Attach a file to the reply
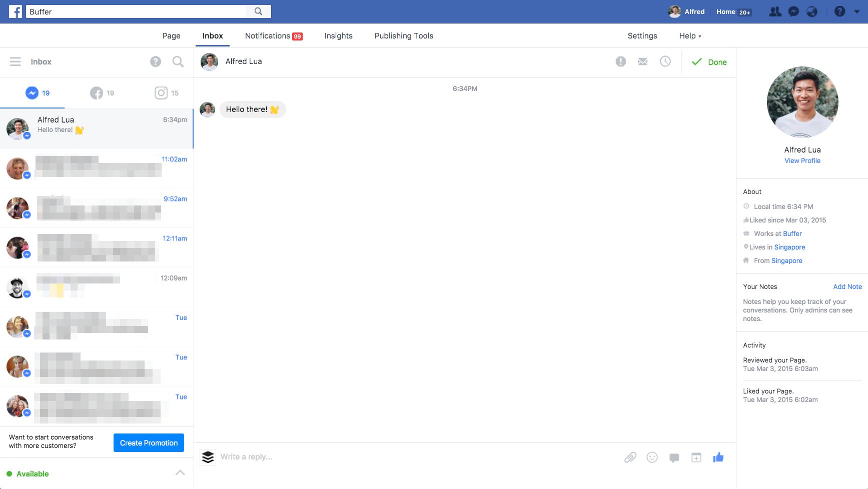The width and height of the screenshot is (868, 489). [630, 457]
